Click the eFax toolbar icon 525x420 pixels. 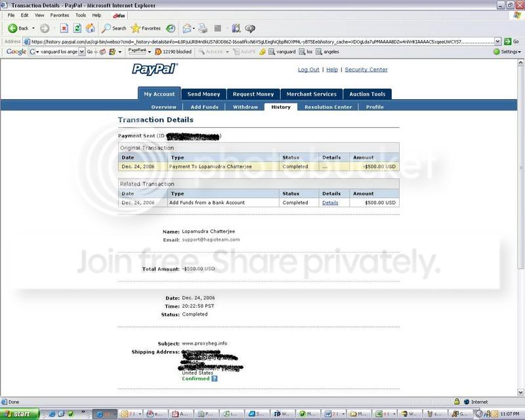pos(119,15)
